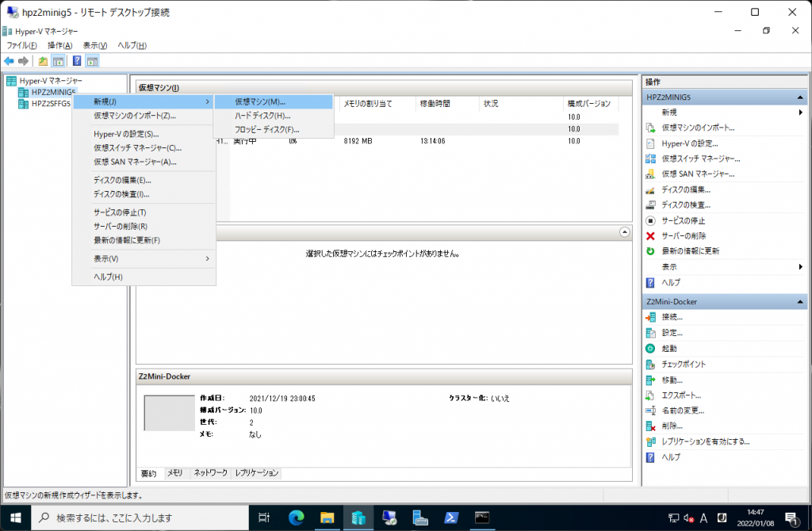Click the Back arrow in the toolbar
The width and height of the screenshot is (812, 531).
(9, 61)
